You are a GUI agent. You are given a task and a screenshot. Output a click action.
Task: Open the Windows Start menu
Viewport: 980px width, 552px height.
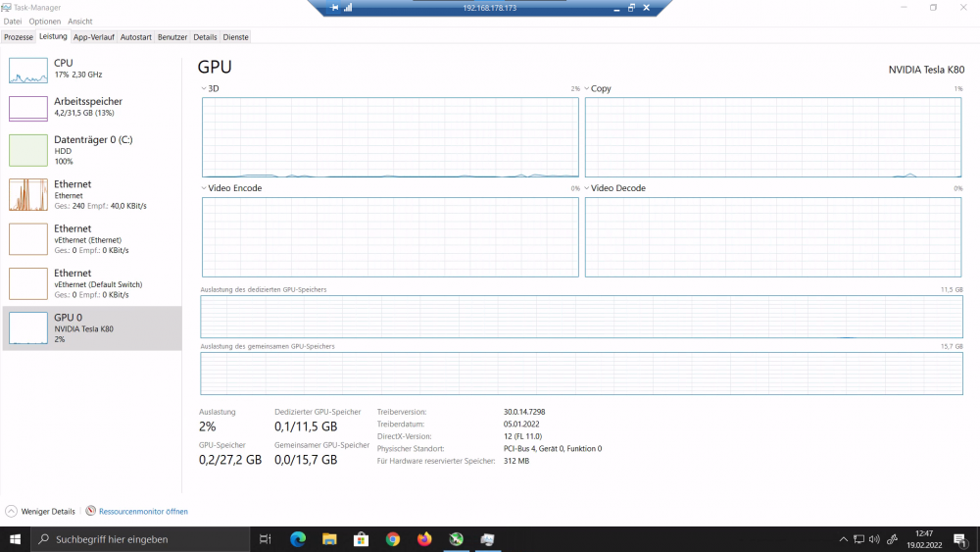(15, 539)
